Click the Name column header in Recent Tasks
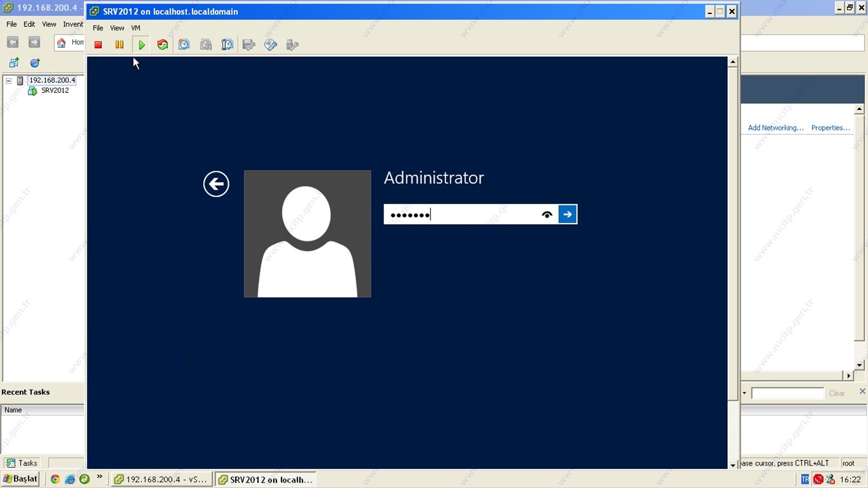Image resolution: width=868 pixels, height=488 pixels. click(43, 410)
